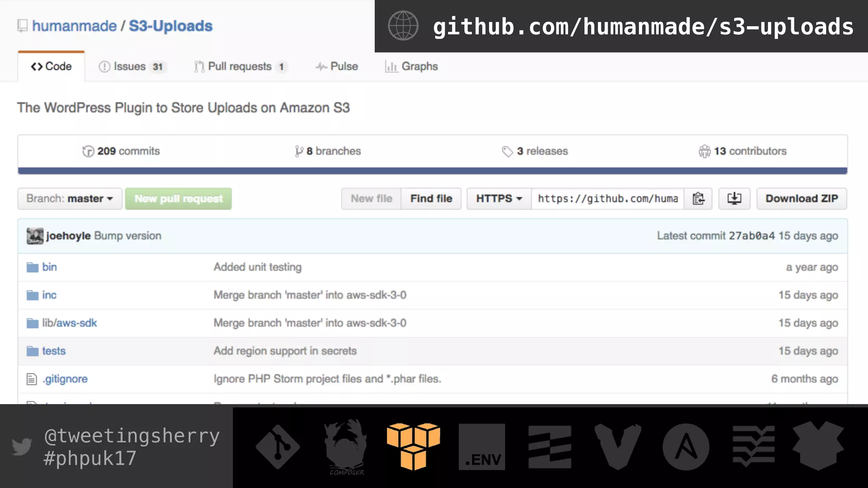The height and width of the screenshot is (488, 868).
Task: Click the orange AWS cubes icon
Action: coord(413,446)
